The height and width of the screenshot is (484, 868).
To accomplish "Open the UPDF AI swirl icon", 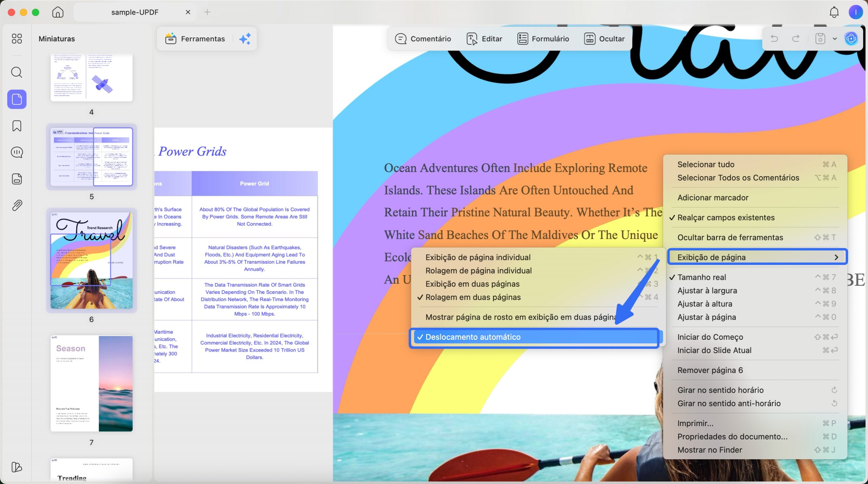I will tap(851, 38).
